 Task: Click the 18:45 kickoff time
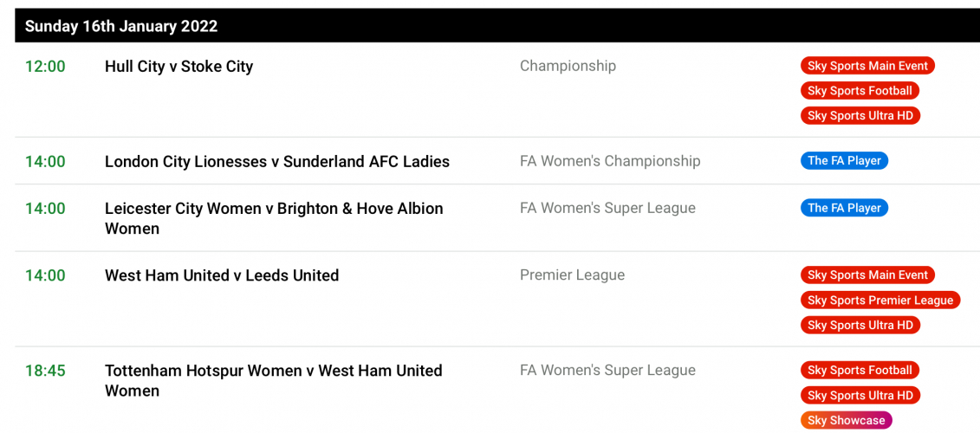(45, 371)
